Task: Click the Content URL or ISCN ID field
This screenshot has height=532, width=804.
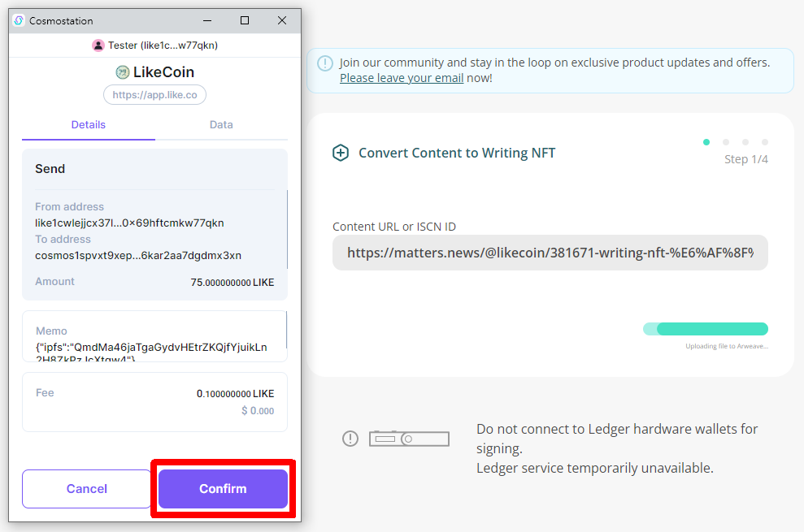Action: [550, 253]
